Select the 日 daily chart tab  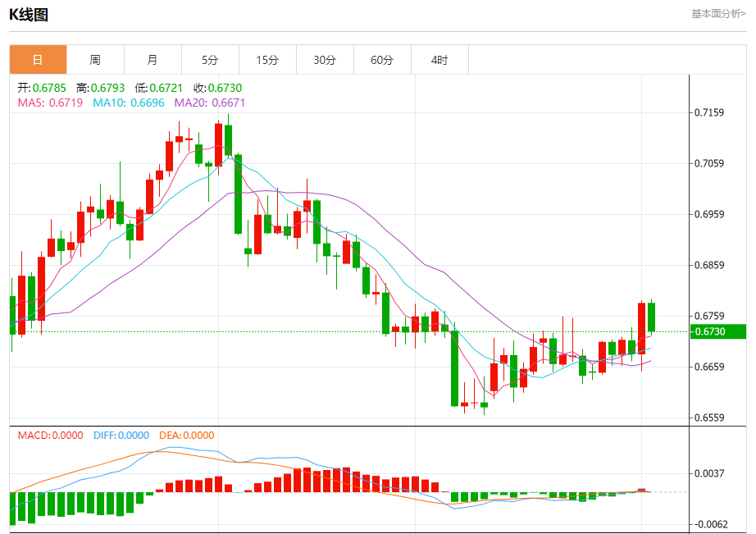coord(38,60)
